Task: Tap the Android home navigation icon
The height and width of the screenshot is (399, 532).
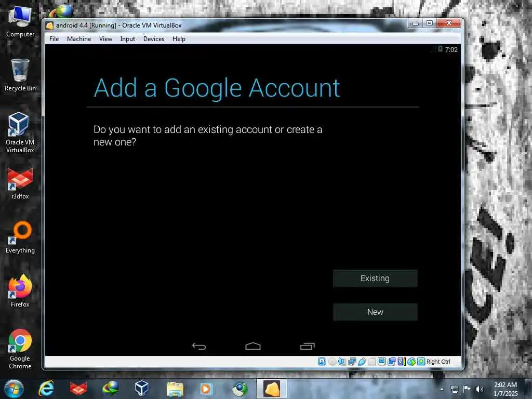Action: coord(253,346)
